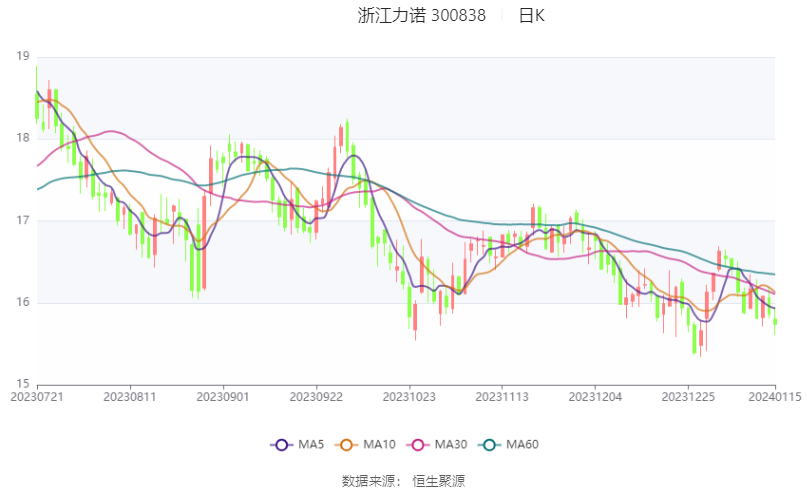Click the 恒生聚源 data source text
Screen dimensions: 807x491
pos(438,481)
